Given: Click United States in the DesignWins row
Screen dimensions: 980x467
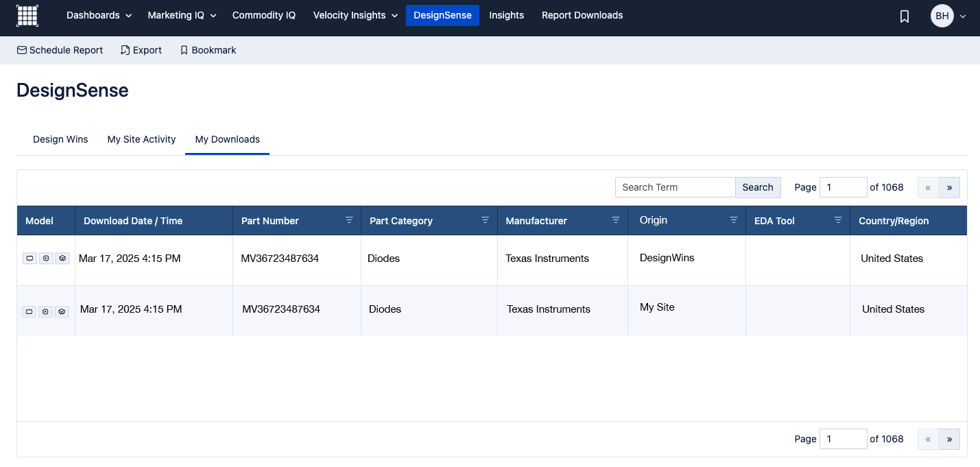Looking at the screenshot, I should [892, 259].
